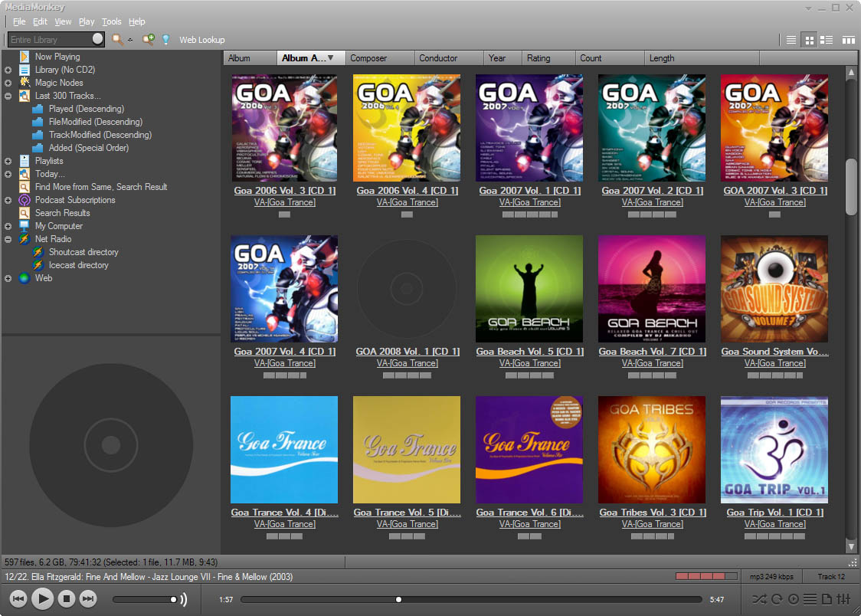Viewport: 861px width, 616px height.
Task: Click the volume slider in player
Action: [x=146, y=599]
